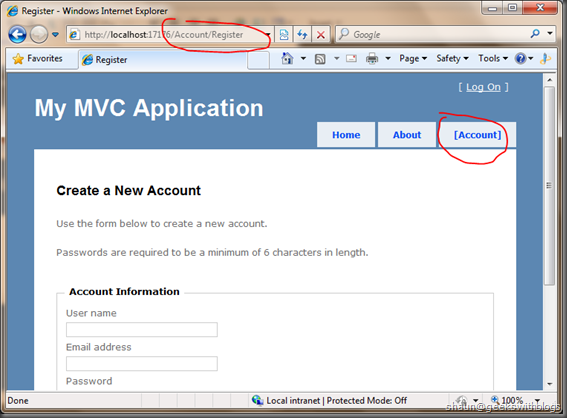Click the Account Information legend

(124, 291)
